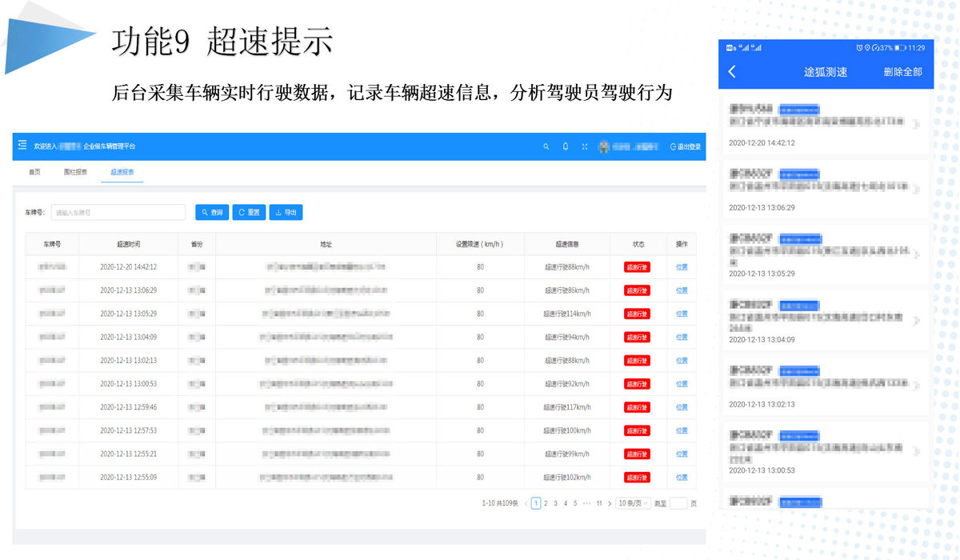Switch to the 首页 tab

[x=34, y=172]
